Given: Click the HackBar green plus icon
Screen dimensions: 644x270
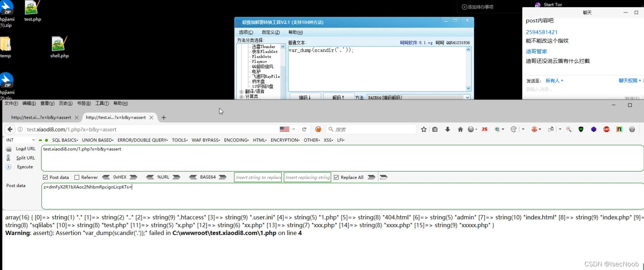Looking at the screenshot, I should [46, 140].
